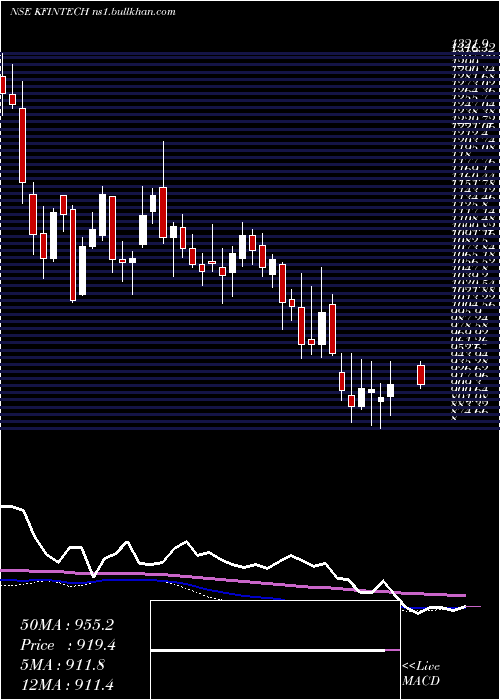Select the 50MA : 955.2 label
The image size is (500, 700).
click(x=67, y=625)
